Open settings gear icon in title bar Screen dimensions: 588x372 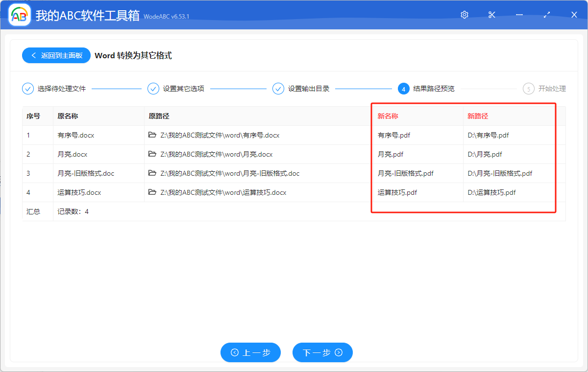[465, 15]
